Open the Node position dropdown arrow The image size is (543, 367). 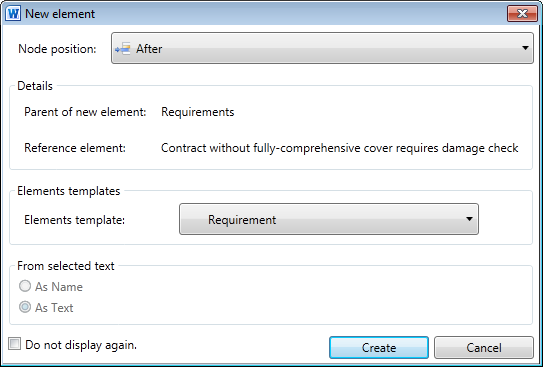(x=525, y=48)
